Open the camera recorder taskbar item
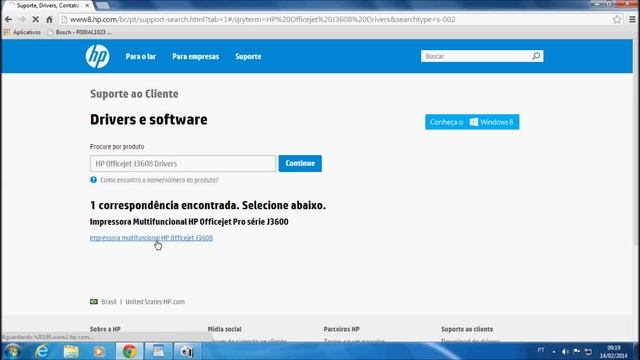This screenshot has width=640, height=360. (187, 351)
